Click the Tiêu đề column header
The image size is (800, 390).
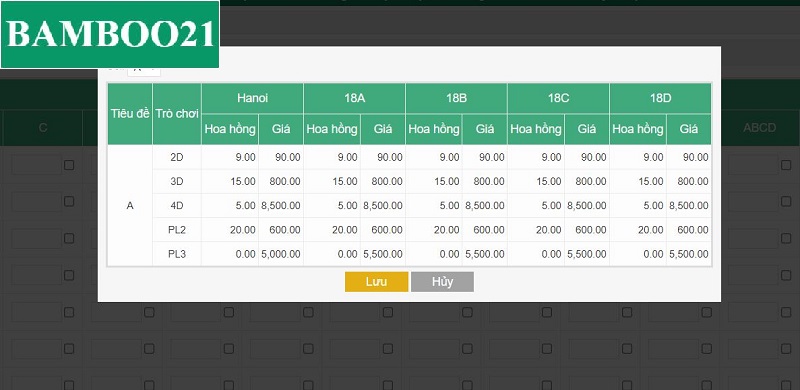pyautogui.click(x=130, y=114)
